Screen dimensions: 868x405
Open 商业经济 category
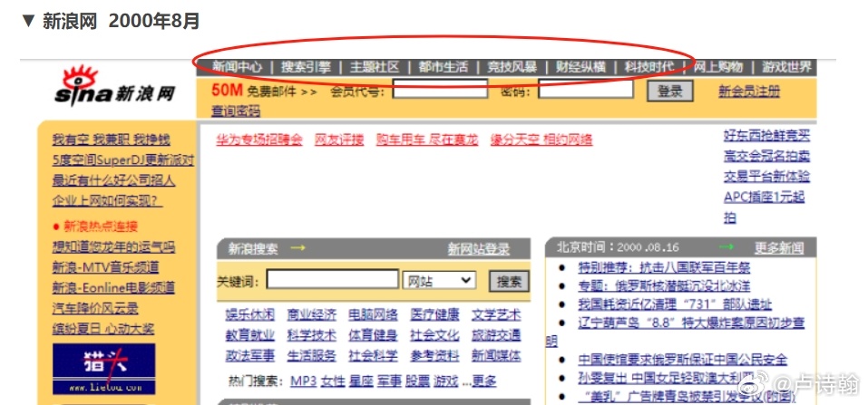point(312,314)
